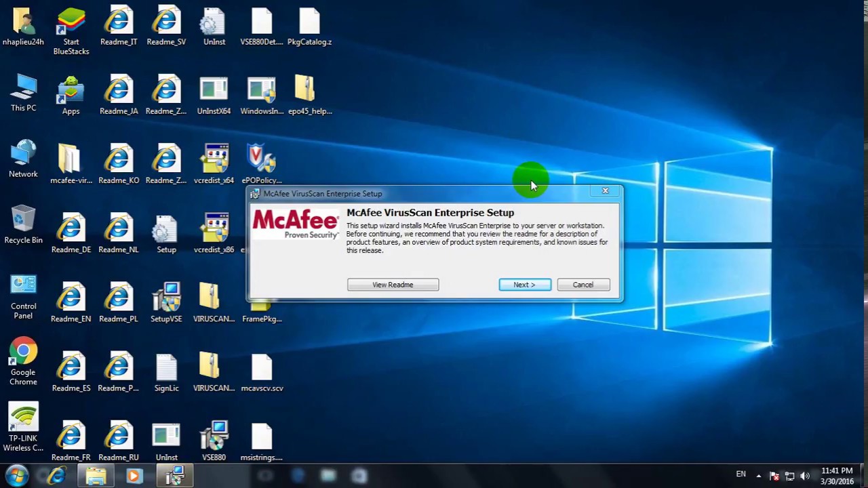The height and width of the screenshot is (488, 868).
Task: Click the McAfee setup title bar icon
Action: 255,194
